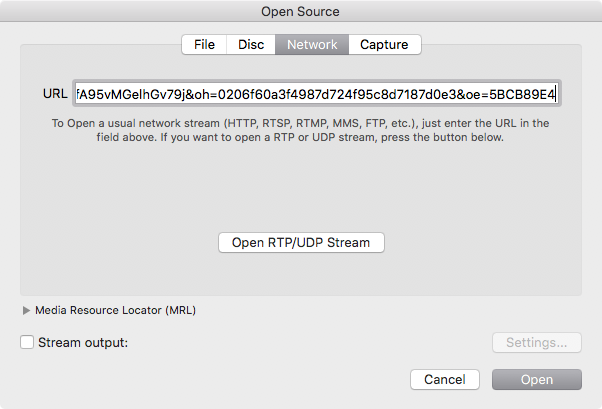Click the greyed-out Settings... button
Screen dimensions: 602x409
537,343
